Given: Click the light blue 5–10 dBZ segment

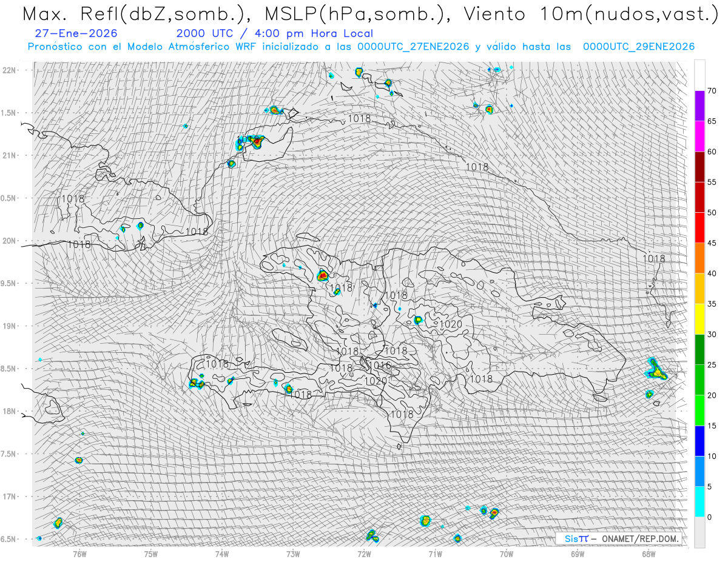Looking at the screenshot, I should (x=699, y=471).
